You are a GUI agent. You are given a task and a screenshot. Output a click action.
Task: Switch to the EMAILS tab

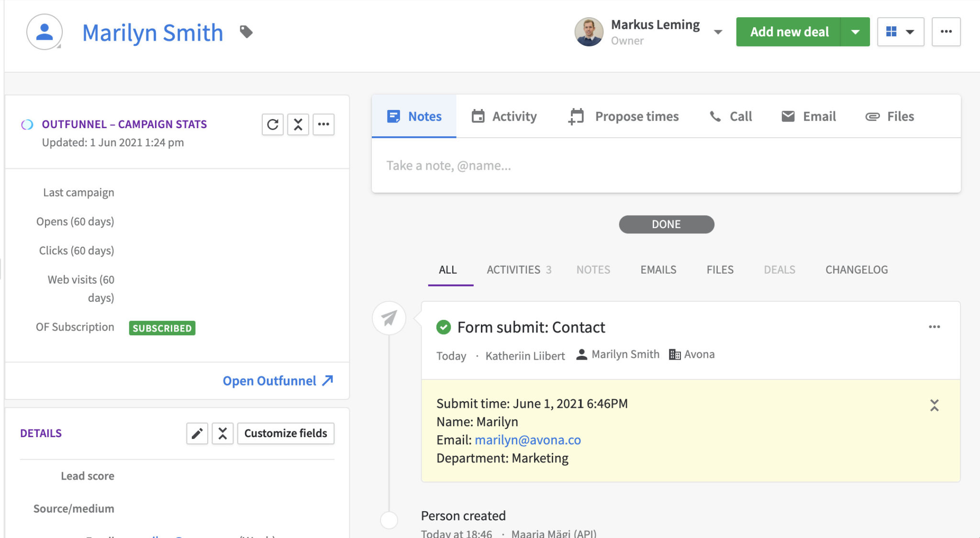coord(657,270)
